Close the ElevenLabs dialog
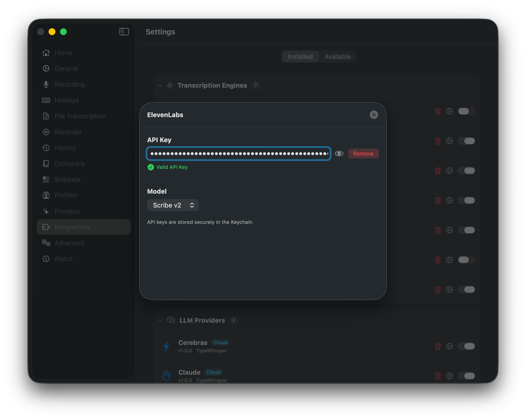The height and width of the screenshot is (420, 526). [x=374, y=115]
